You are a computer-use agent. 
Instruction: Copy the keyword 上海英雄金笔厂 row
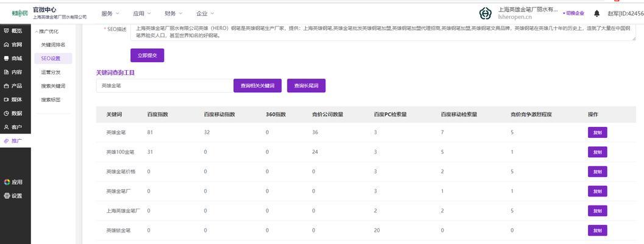pos(597,210)
